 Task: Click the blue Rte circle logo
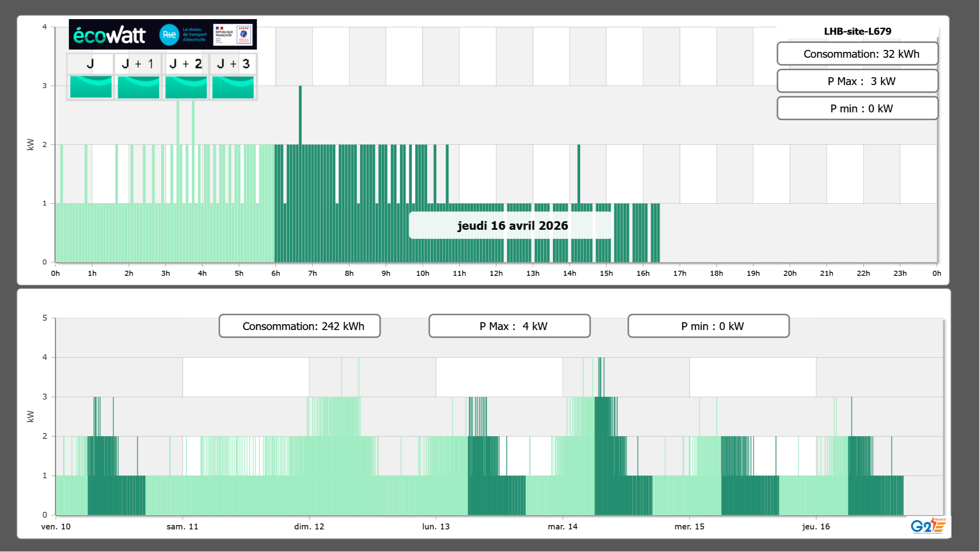[169, 35]
